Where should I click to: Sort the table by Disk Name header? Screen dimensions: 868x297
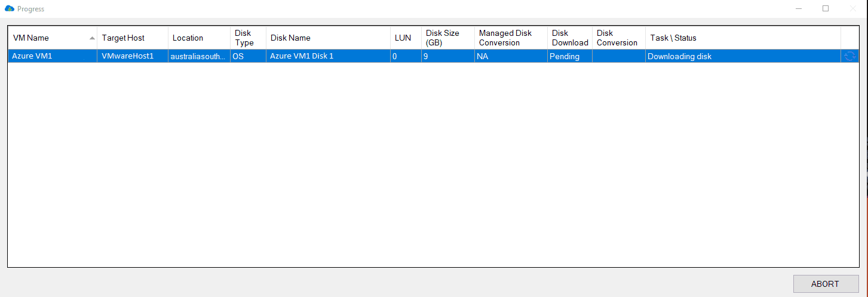(290, 38)
